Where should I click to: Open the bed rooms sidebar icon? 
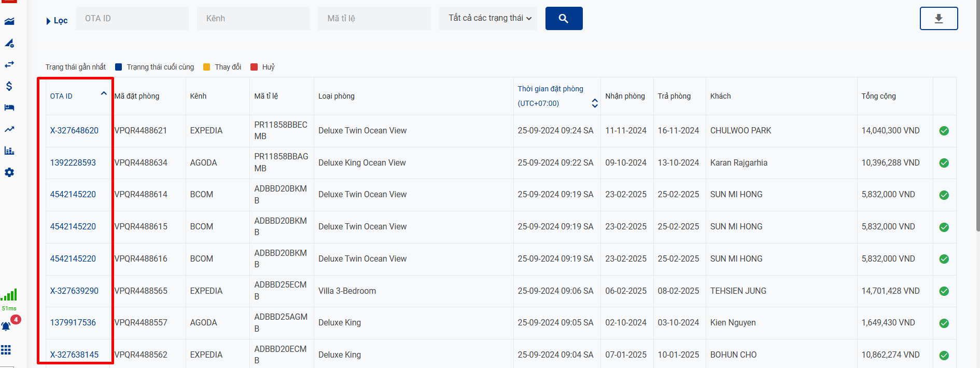(9, 107)
